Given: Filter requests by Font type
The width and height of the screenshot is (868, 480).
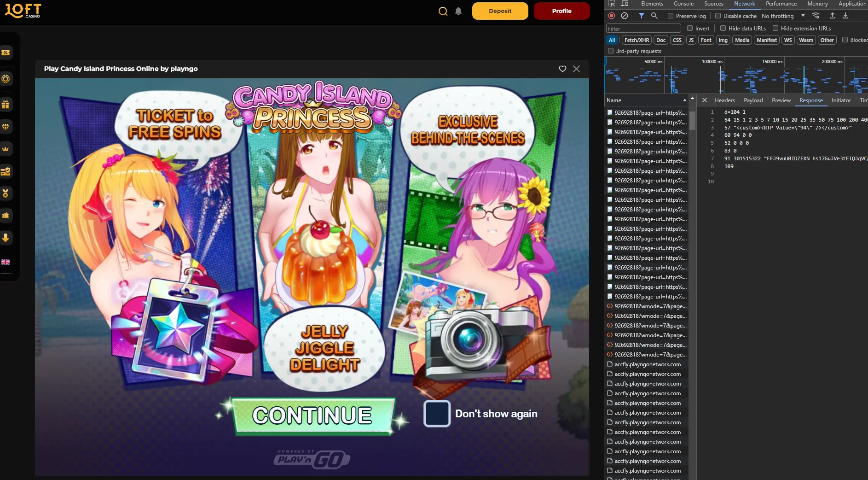Looking at the screenshot, I should click(x=706, y=40).
